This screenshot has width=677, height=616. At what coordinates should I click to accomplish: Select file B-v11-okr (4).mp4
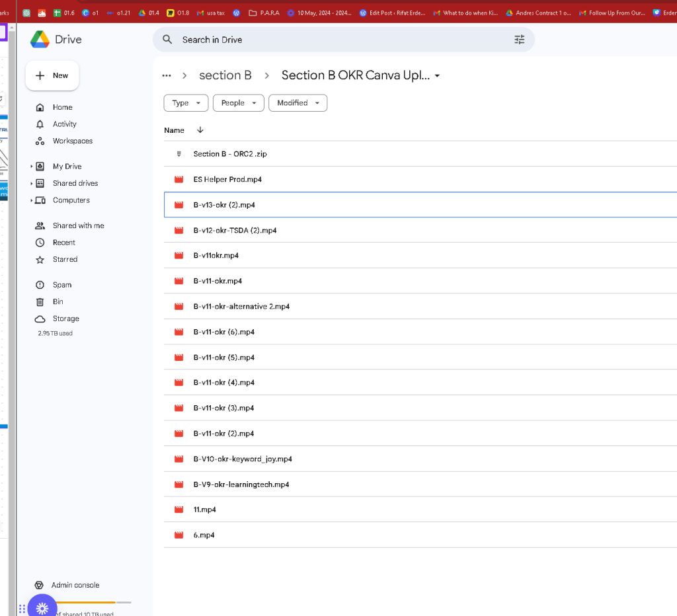[420, 382]
